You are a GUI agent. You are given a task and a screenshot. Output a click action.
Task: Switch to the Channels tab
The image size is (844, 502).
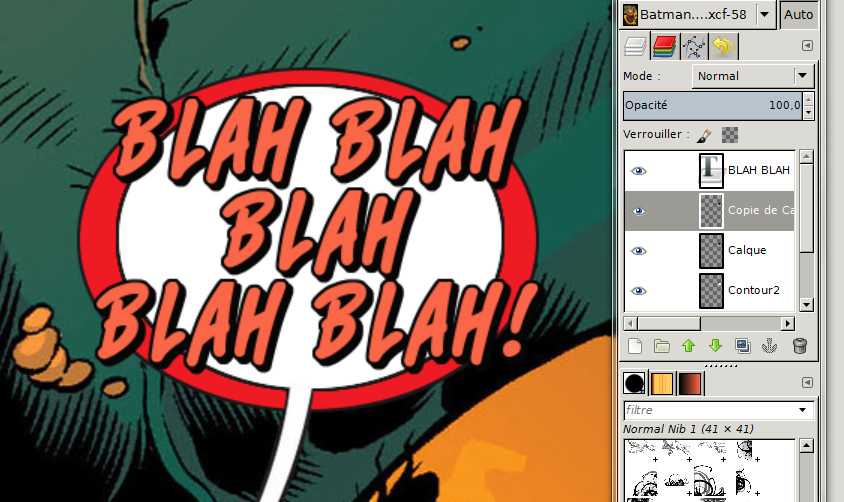click(x=664, y=46)
